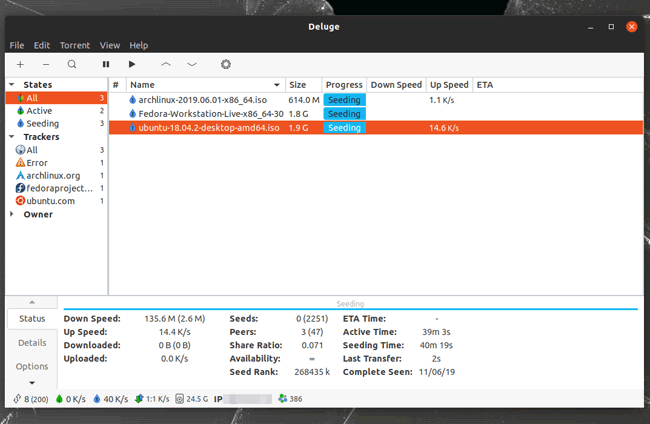Click the Add torrent plus icon
650x424 pixels.
[x=20, y=64]
